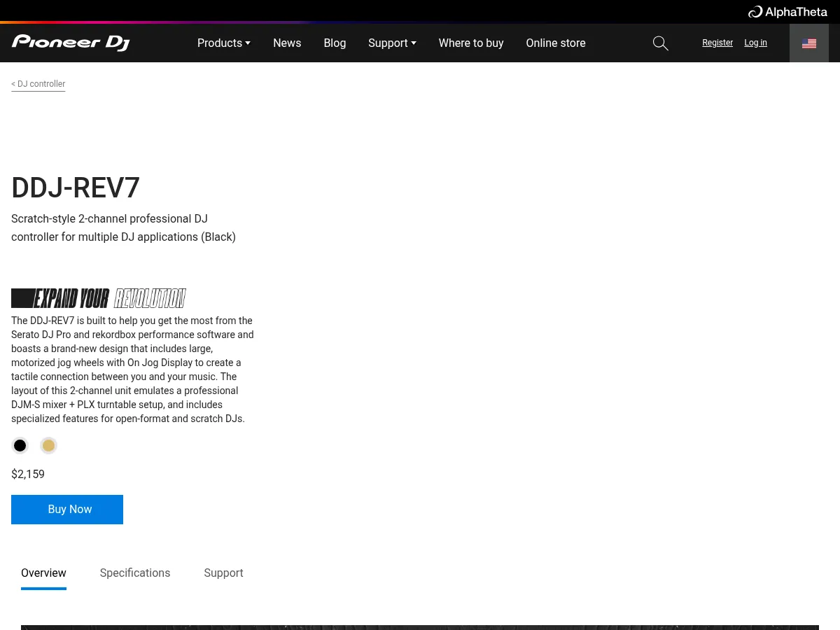Select the black color swatch
The width and height of the screenshot is (840, 630).
tap(20, 446)
